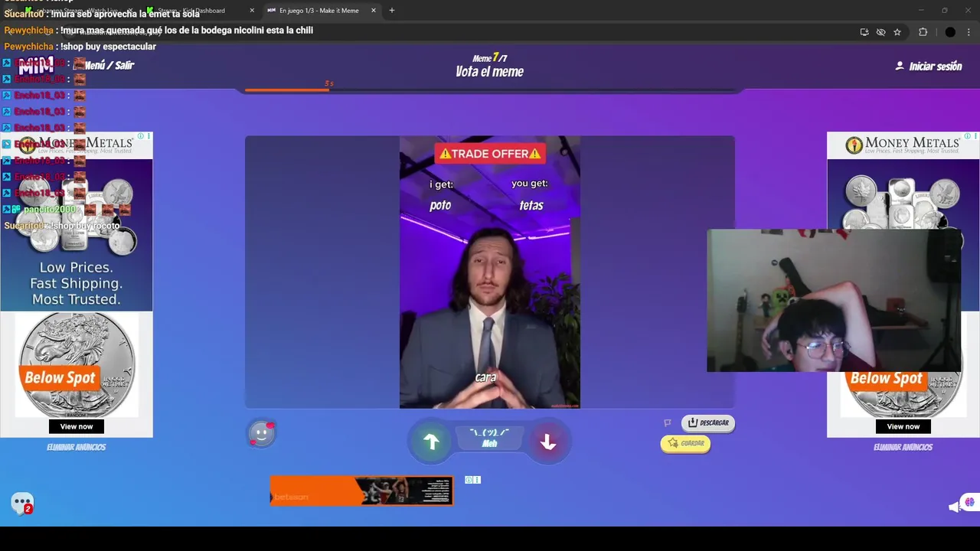
Task: Click the TRADE OFFER meme image
Action: click(x=490, y=272)
